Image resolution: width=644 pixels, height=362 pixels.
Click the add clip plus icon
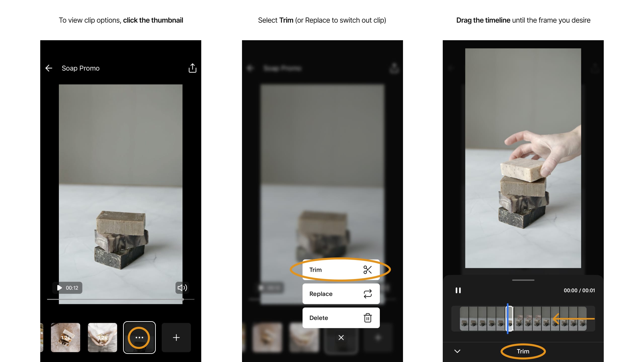pyautogui.click(x=175, y=338)
